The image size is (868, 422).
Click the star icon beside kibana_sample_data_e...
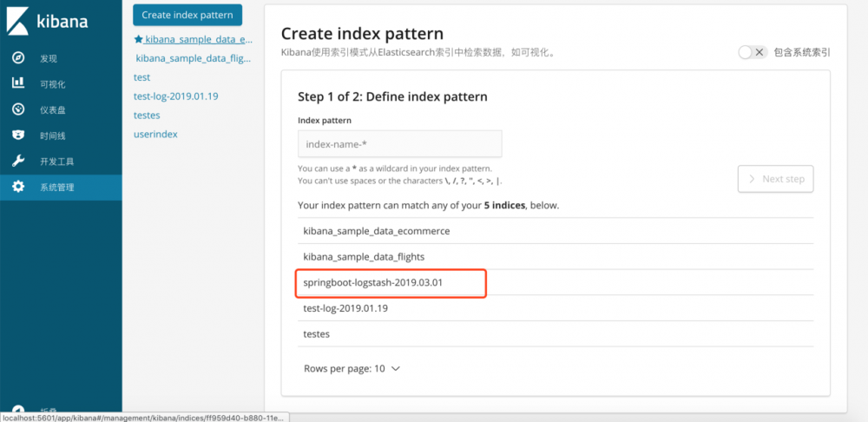click(x=137, y=39)
